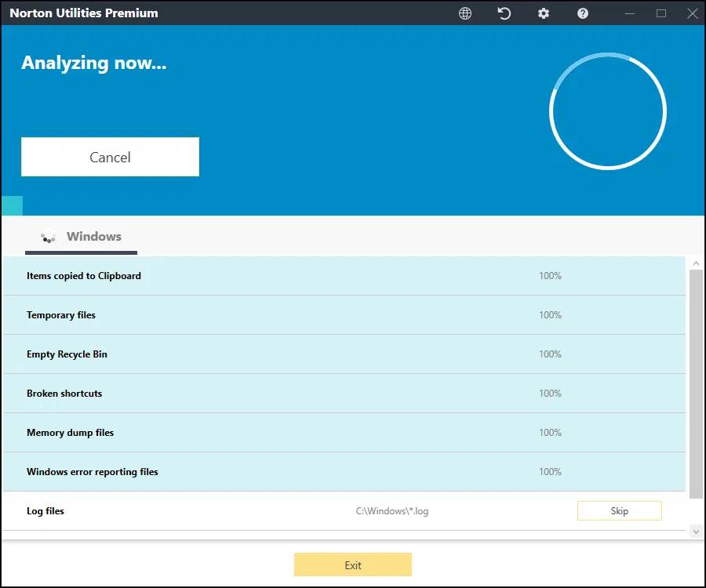The width and height of the screenshot is (706, 588).
Task: Click the Norton Utilities Premium title
Action: pyautogui.click(x=84, y=13)
